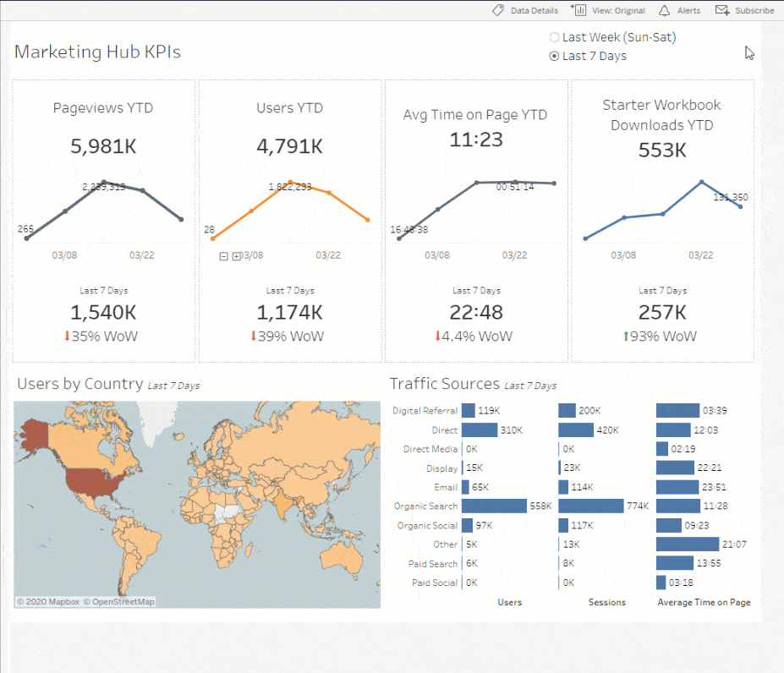784x673 pixels.
Task: Click View: Original label
Action: (x=618, y=10)
